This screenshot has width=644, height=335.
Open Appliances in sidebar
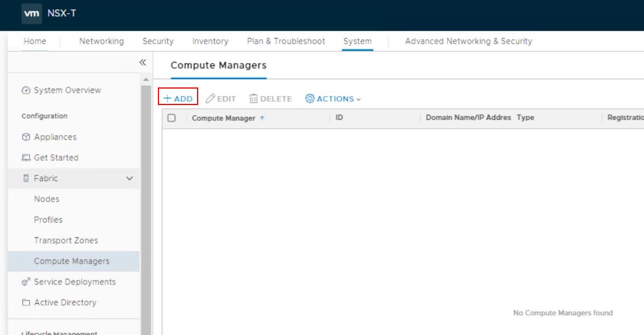(x=55, y=137)
